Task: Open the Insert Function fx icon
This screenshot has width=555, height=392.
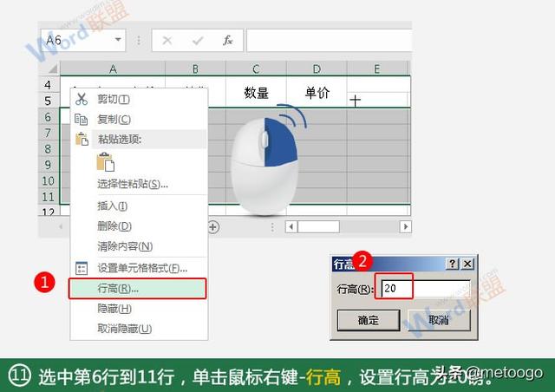Action: [x=227, y=41]
